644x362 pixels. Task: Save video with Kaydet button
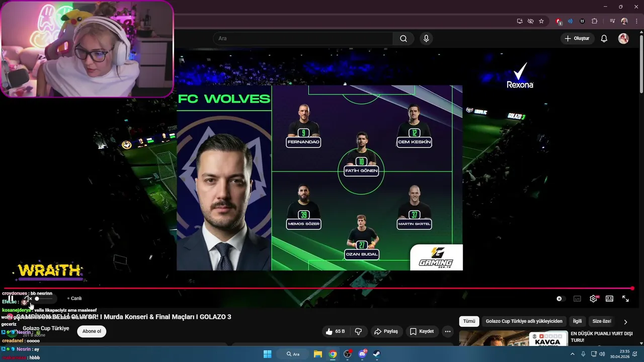coord(422,331)
